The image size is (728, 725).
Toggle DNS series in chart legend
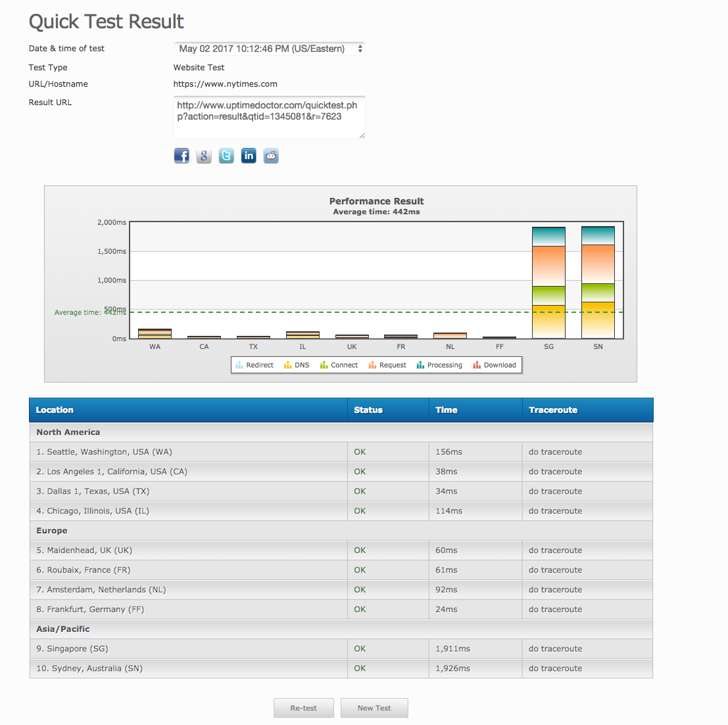(x=297, y=365)
